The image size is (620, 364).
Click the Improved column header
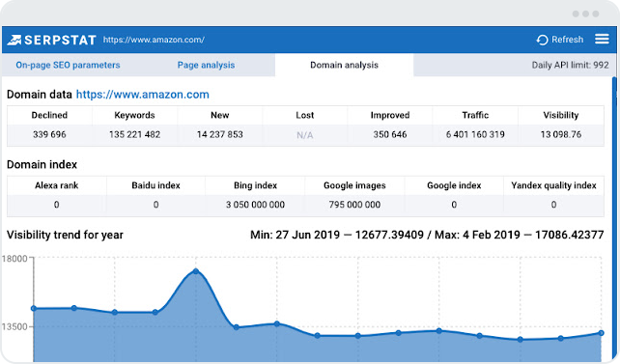point(390,116)
